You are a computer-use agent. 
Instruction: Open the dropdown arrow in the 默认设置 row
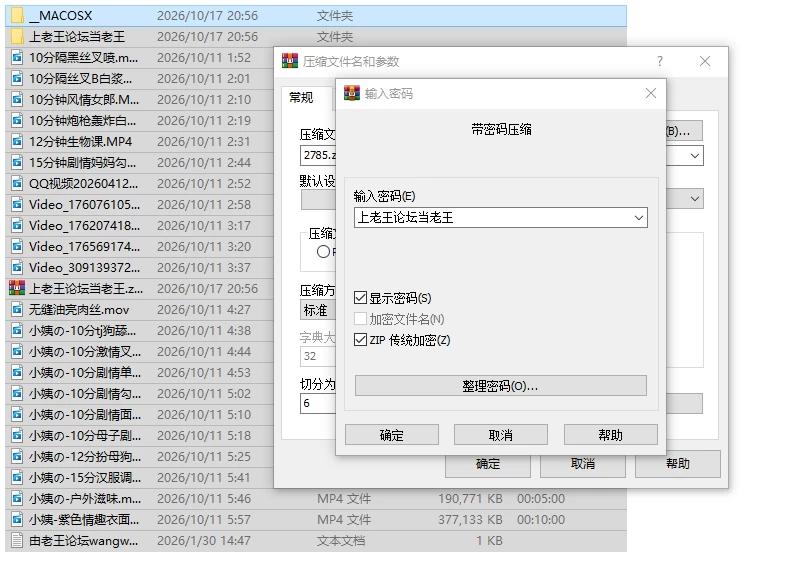695,199
